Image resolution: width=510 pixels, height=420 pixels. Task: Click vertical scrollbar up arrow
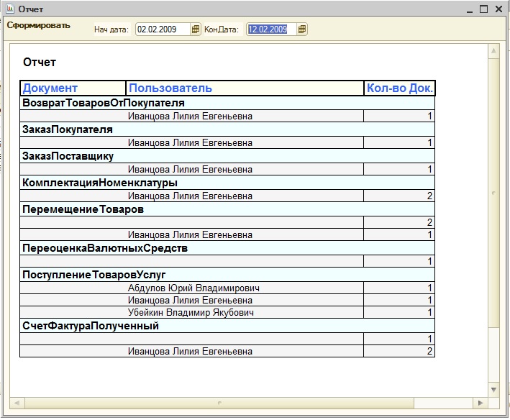(493, 51)
